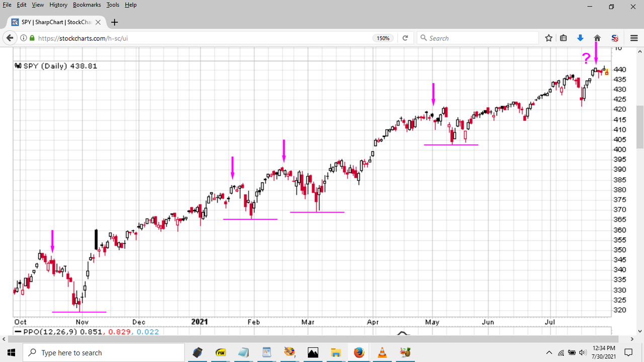Open the Help menu

[x=130, y=5]
